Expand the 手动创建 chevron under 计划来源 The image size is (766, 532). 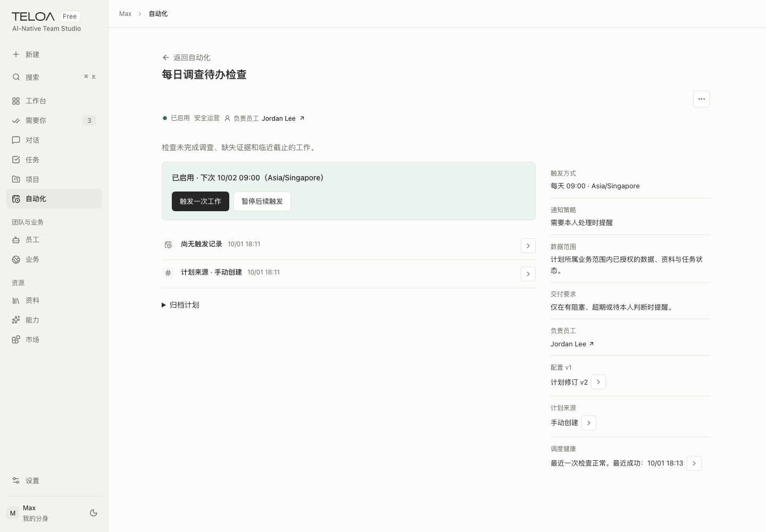tap(589, 423)
